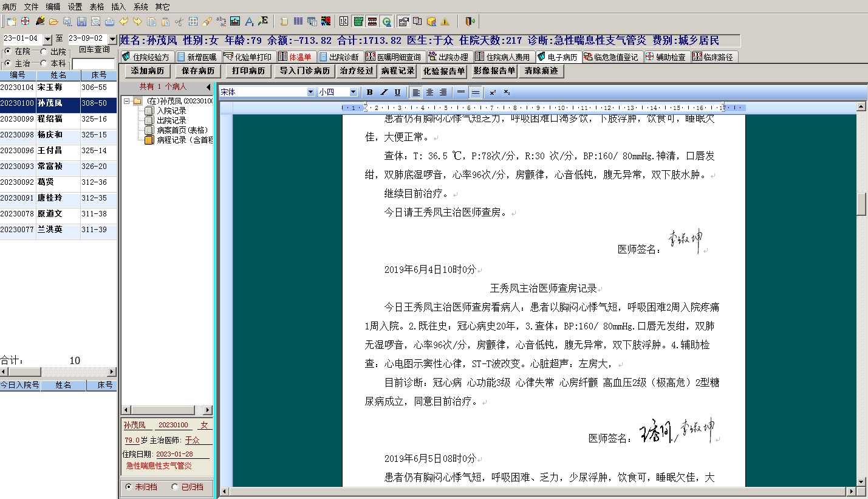
Task: Click the 保存病历 button
Action: click(198, 71)
